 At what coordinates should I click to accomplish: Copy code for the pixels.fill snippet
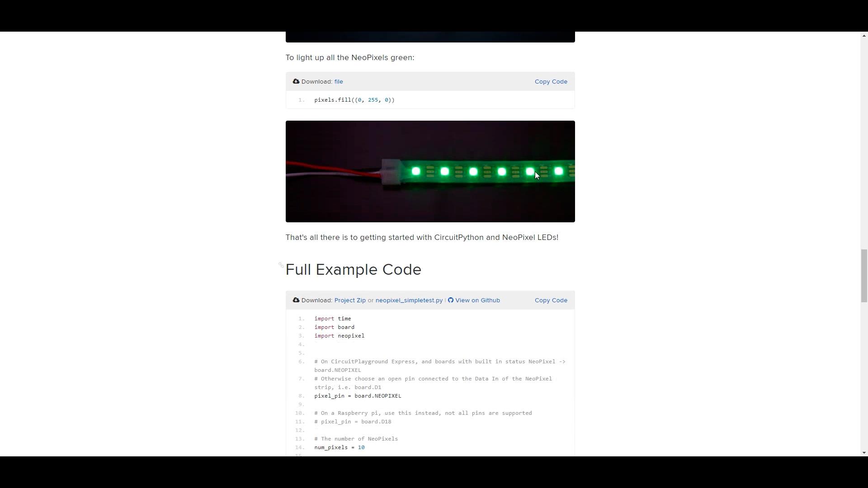coord(551,82)
